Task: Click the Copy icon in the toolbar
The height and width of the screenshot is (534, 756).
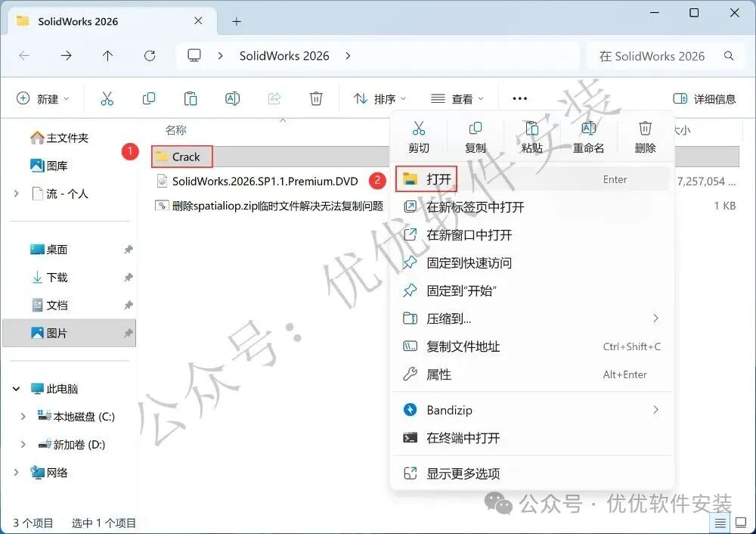Action: [x=149, y=98]
